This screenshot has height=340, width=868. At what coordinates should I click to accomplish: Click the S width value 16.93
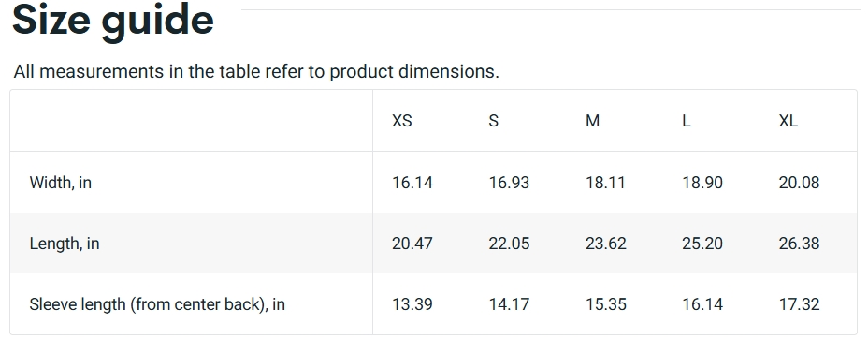[509, 183]
